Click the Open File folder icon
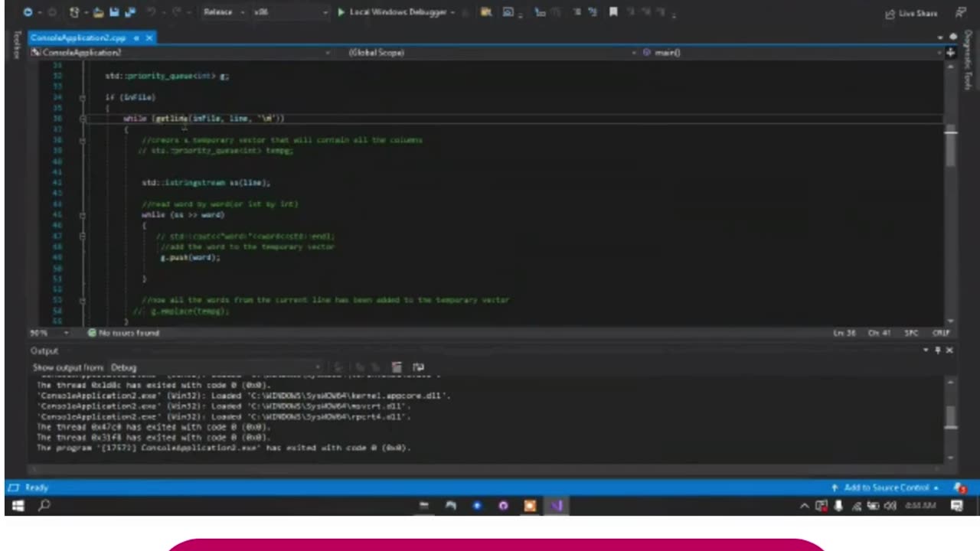Screen dimensions: 980x551 (98, 12)
